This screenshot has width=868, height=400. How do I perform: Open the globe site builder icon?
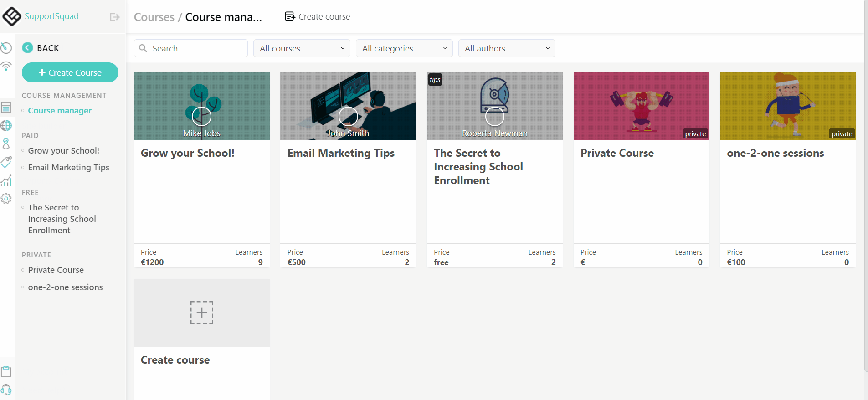pos(6,125)
